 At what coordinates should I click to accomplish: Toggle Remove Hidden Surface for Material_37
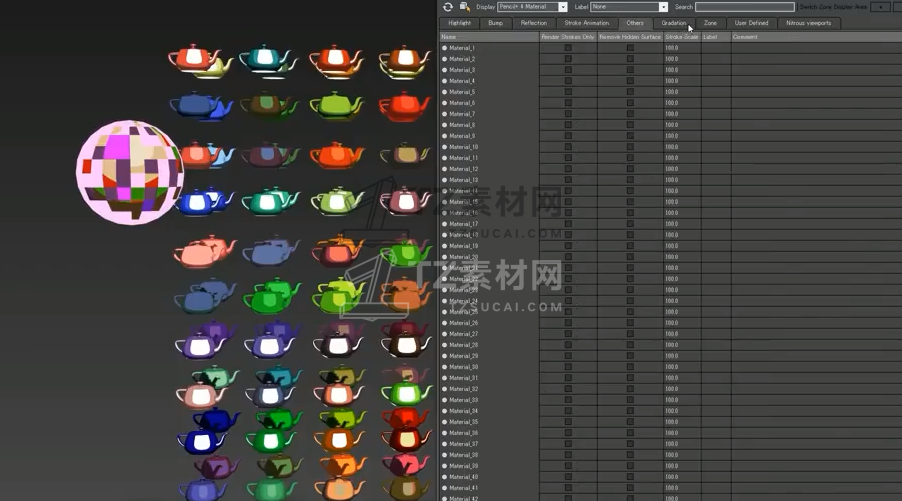point(630,444)
